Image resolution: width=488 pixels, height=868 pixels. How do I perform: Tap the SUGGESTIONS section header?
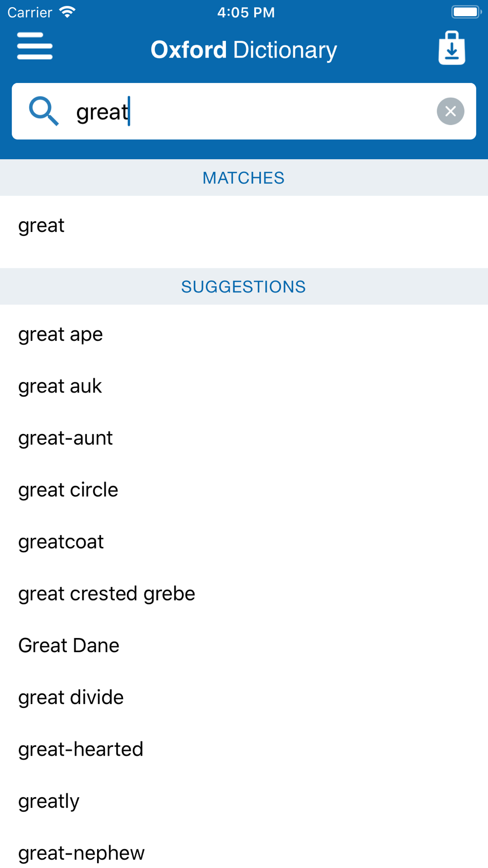point(244,287)
